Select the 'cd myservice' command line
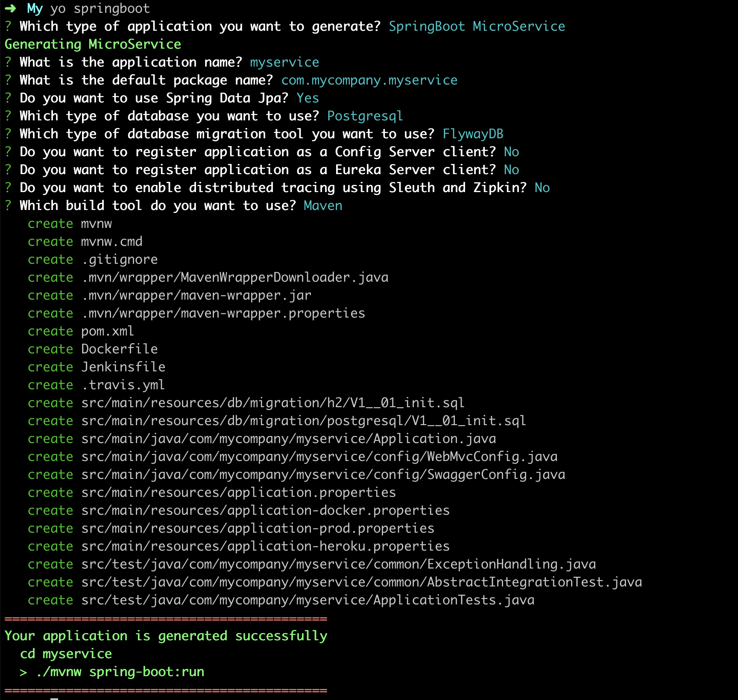 pos(66,654)
